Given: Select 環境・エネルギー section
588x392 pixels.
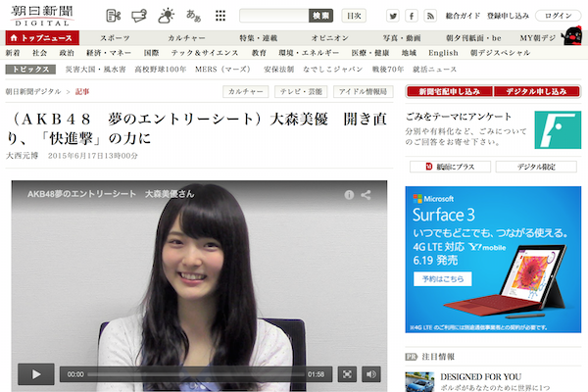Looking at the screenshot, I should (x=309, y=53).
